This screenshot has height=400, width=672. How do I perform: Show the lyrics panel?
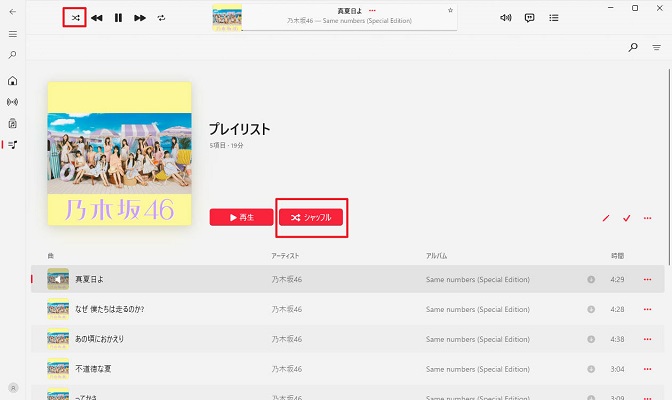click(530, 18)
